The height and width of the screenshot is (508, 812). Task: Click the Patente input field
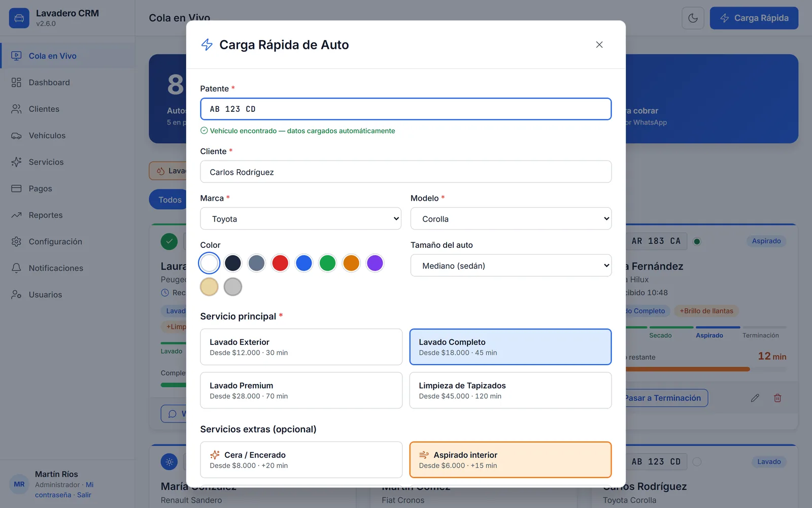(406, 109)
